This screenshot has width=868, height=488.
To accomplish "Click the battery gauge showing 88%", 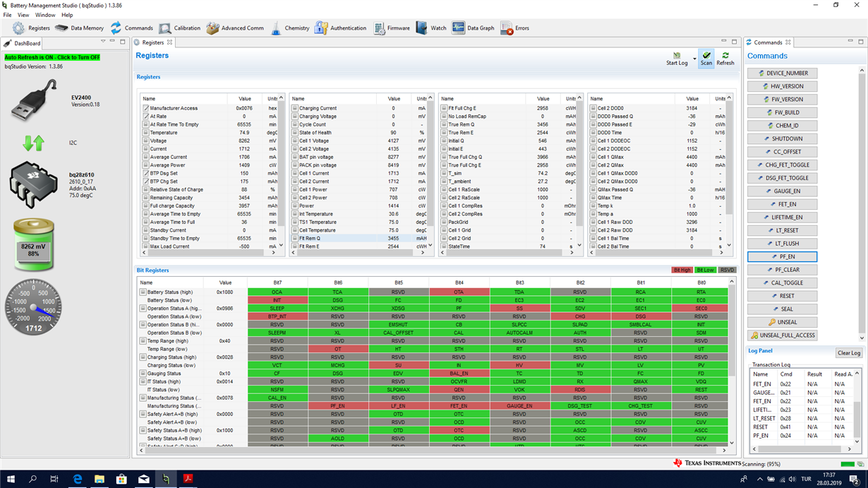I will tap(33, 245).
